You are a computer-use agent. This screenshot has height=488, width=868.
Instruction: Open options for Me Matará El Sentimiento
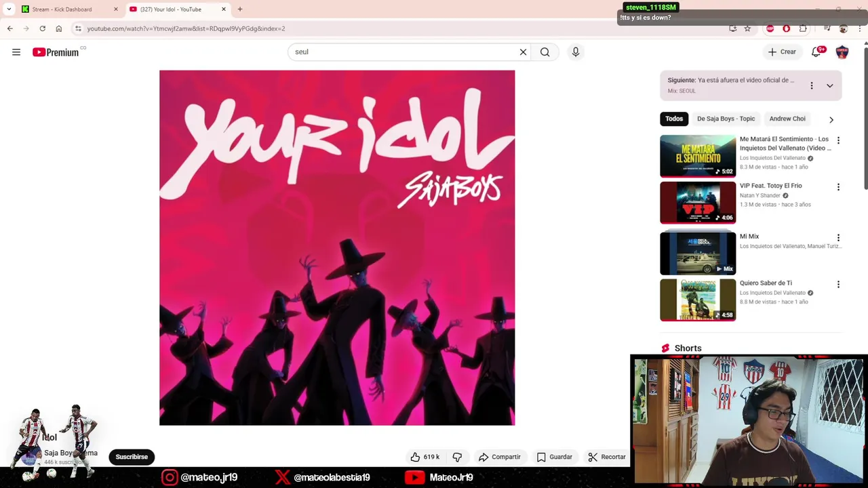(838, 140)
